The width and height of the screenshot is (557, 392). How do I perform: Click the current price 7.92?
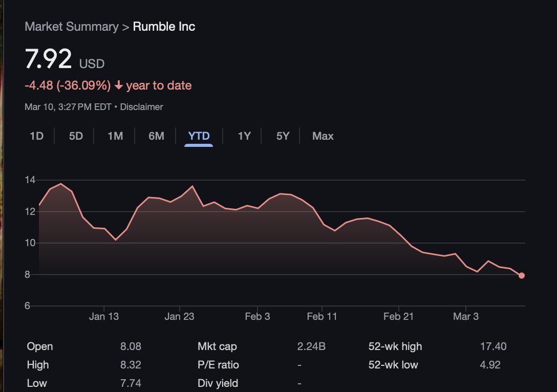(x=48, y=58)
